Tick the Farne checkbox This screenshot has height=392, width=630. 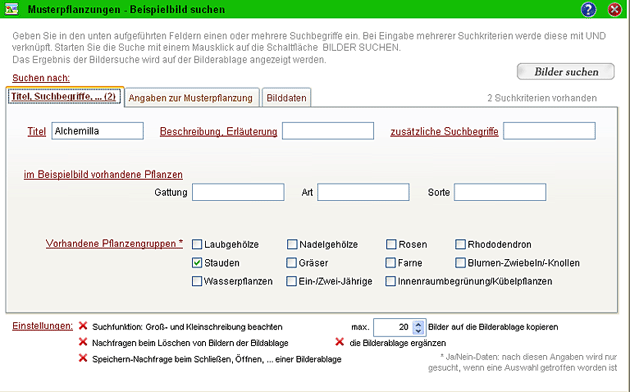(391, 263)
